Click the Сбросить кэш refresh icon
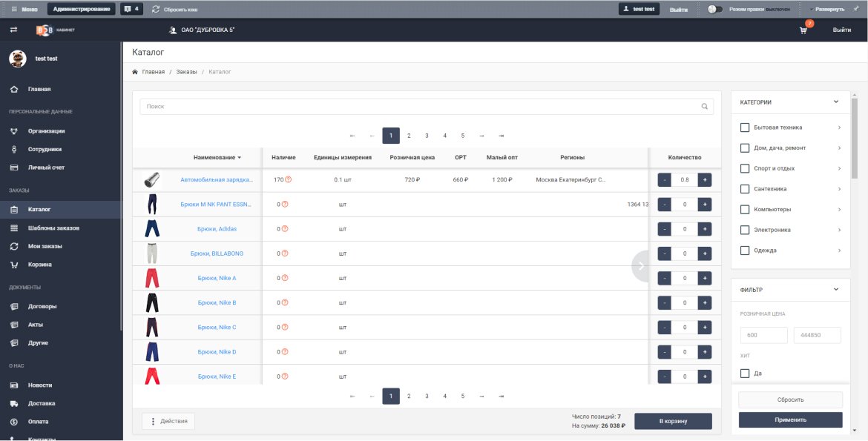 click(x=156, y=10)
